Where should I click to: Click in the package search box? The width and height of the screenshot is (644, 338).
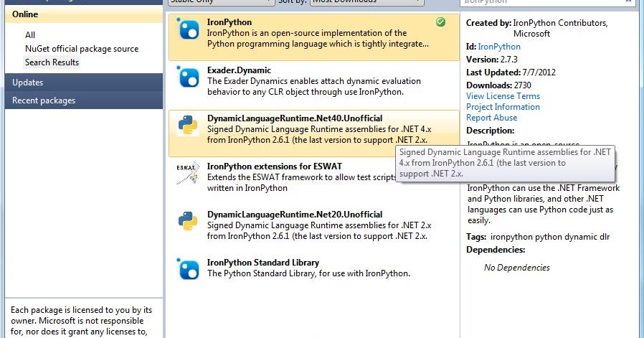click(542, 1)
